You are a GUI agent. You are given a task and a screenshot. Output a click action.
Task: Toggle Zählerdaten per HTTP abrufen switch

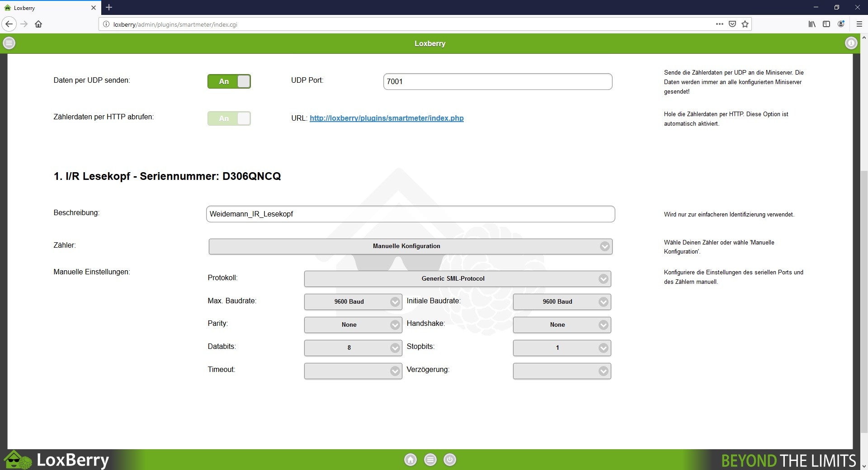[229, 118]
